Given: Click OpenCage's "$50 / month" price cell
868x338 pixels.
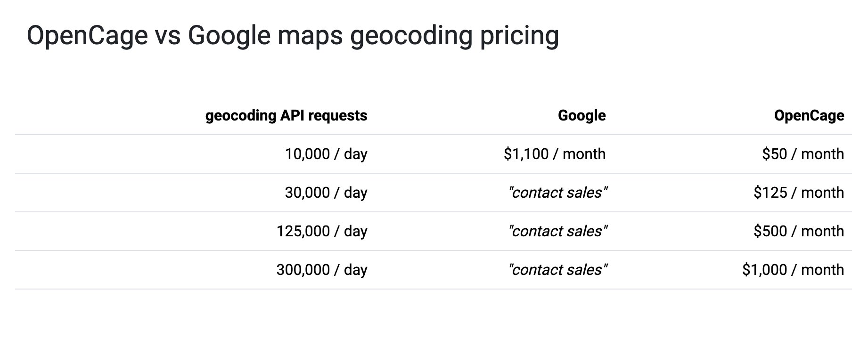Looking at the screenshot, I should click(x=802, y=154).
